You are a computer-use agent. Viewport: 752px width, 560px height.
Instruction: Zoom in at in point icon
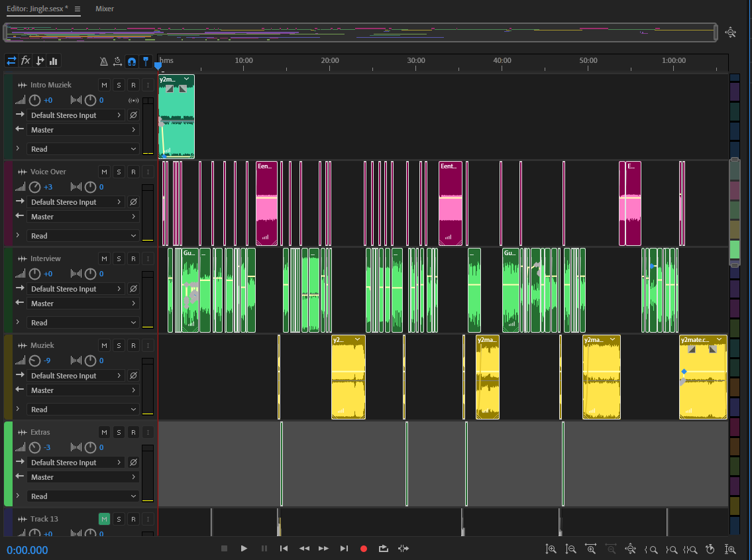(x=651, y=549)
